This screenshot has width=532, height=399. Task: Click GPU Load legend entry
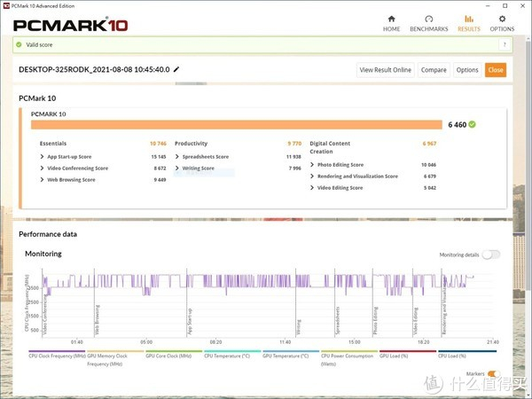[x=408, y=354]
